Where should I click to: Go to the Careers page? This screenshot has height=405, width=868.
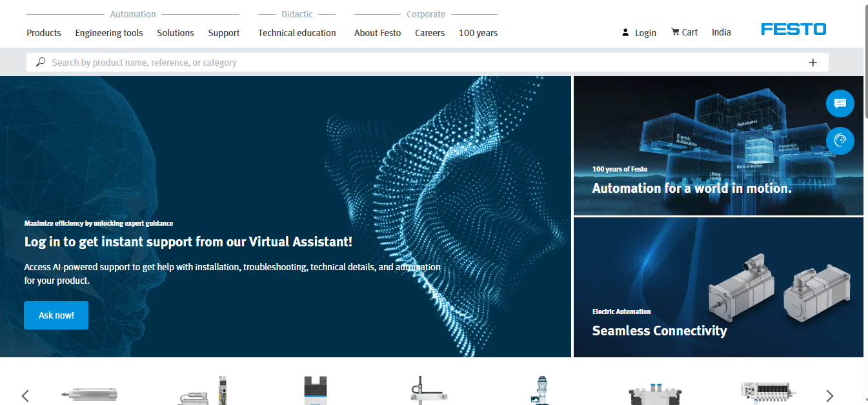click(430, 33)
